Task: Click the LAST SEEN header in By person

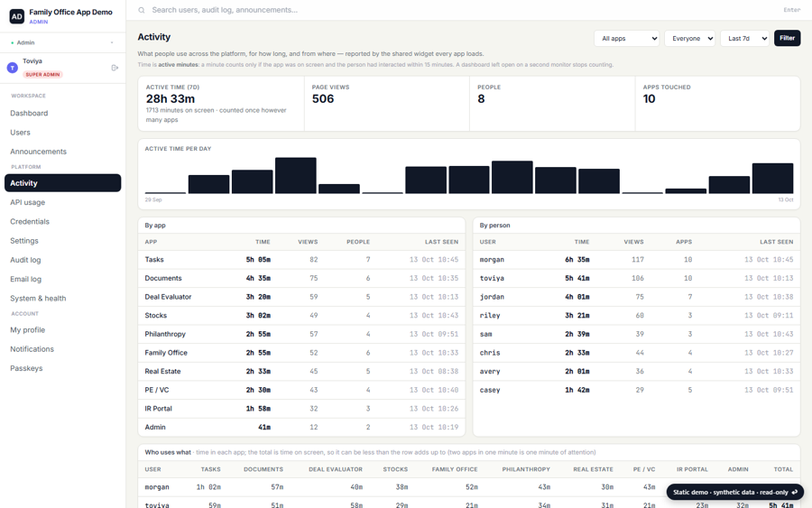Action: click(x=776, y=242)
